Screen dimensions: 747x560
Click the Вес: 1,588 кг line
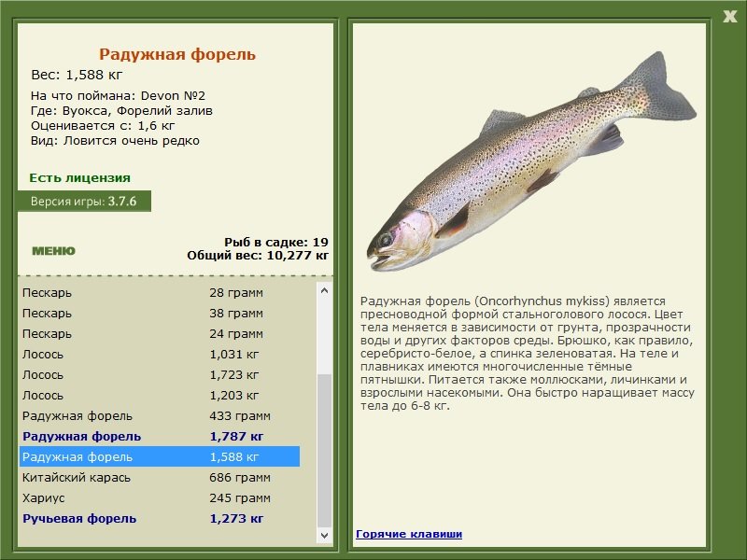pos(77,75)
